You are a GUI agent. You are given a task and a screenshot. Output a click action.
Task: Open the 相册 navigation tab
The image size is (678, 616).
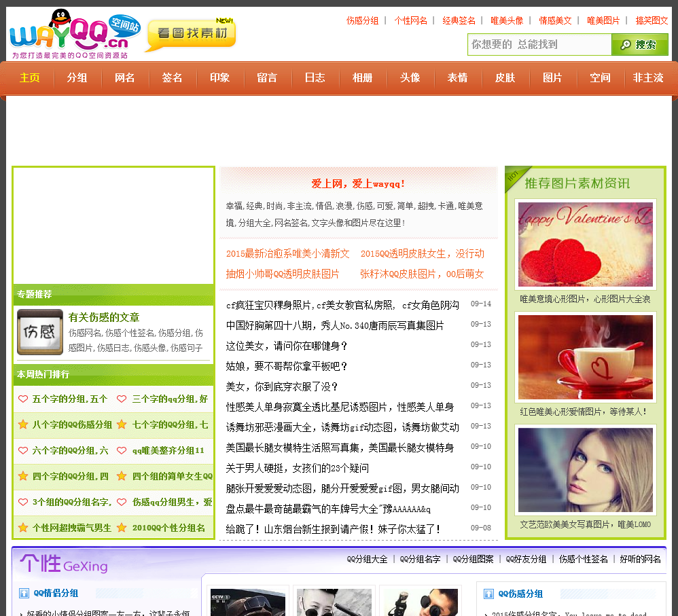coord(362,78)
